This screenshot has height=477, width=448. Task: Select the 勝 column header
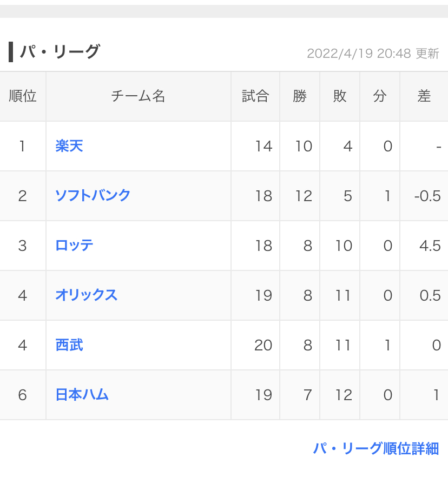pos(300,96)
